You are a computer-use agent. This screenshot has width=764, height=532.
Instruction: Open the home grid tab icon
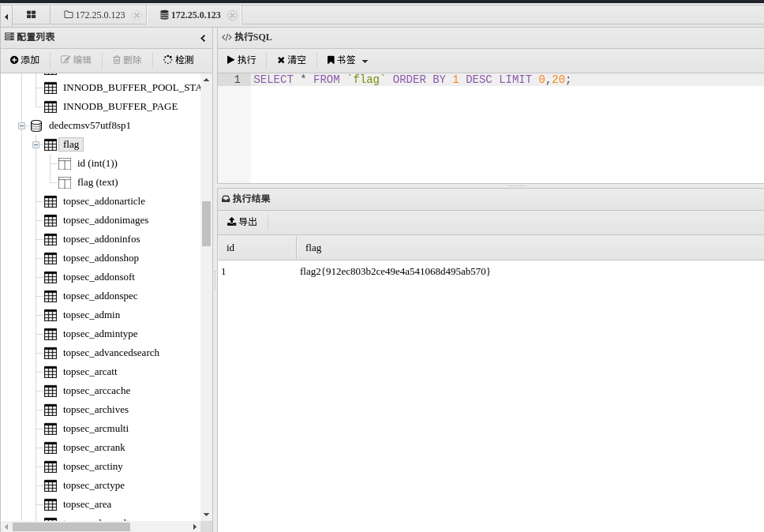32,15
